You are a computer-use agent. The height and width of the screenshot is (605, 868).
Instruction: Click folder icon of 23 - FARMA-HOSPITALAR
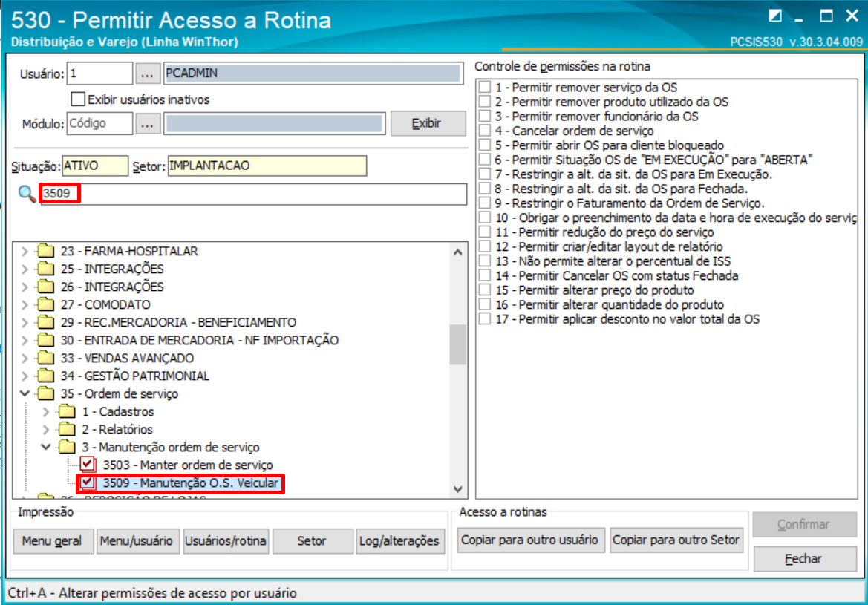(x=45, y=252)
